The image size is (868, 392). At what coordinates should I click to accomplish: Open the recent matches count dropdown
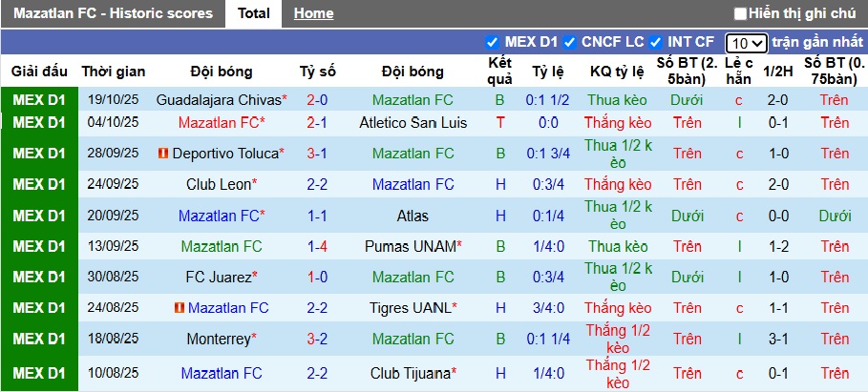[x=746, y=43]
